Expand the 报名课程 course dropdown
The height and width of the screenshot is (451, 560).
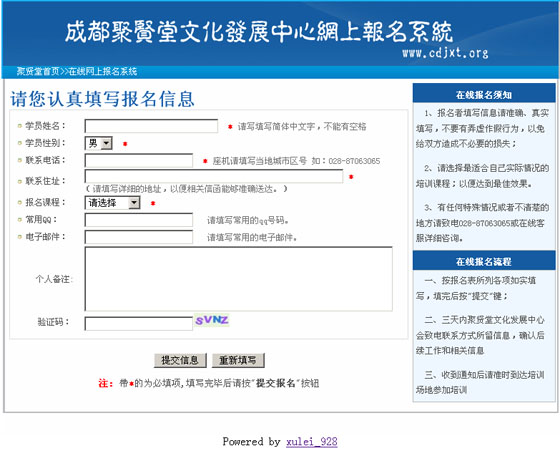coord(112,203)
